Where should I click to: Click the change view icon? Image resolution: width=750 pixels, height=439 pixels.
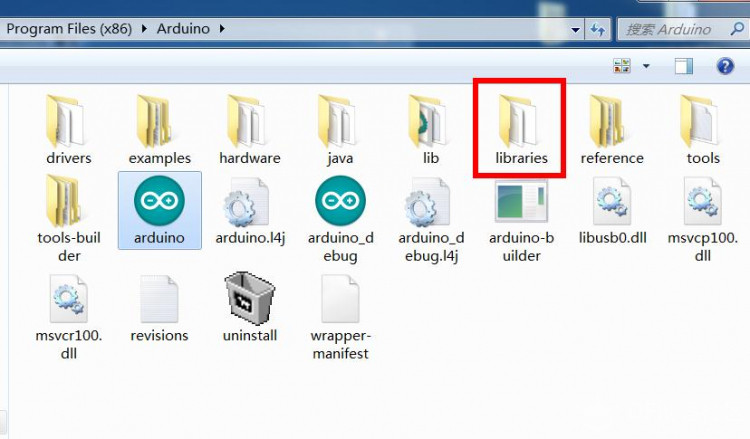click(x=622, y=66)
